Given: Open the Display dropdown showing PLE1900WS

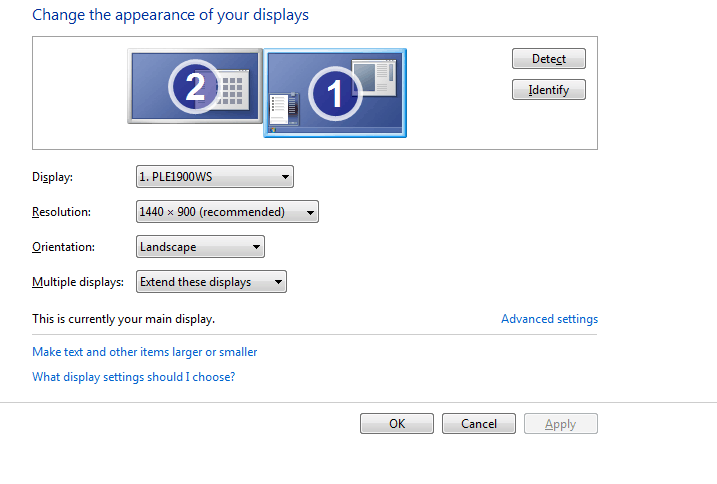Looking at the screenshot, I should (x=214, y=178).
